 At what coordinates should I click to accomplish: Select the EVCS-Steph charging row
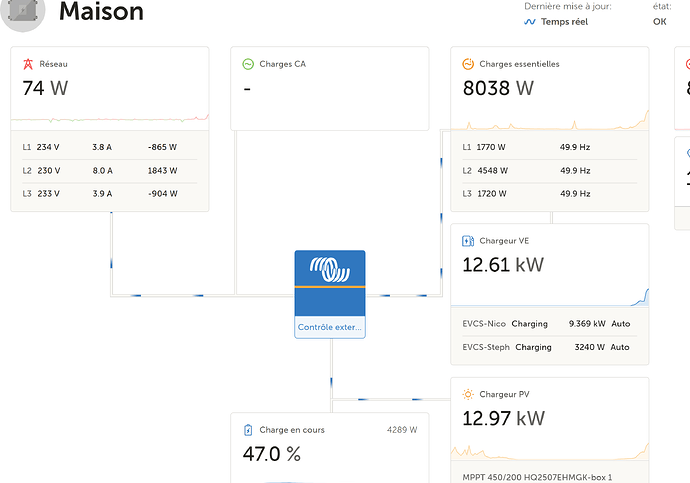coord(550,347)
